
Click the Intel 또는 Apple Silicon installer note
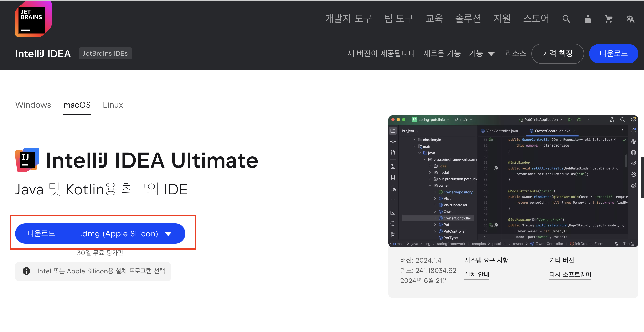click(x=93, y=271)
